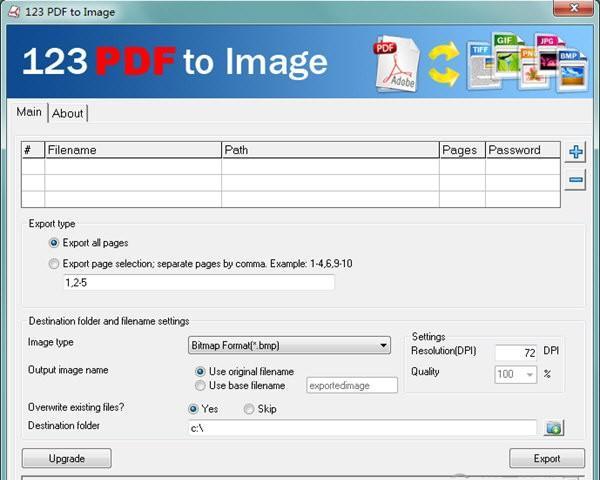Click the page selection field containing 1,2-5

coord(199,282)
